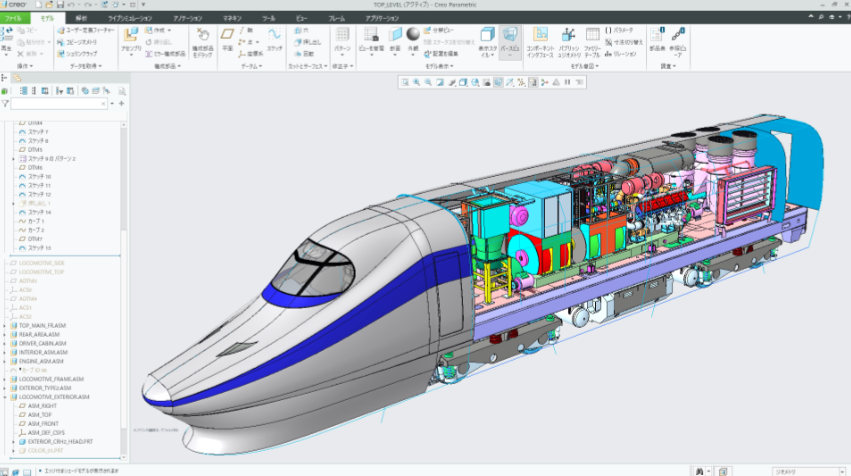Select the Plane (平面) datum tool

pos(227,38)
